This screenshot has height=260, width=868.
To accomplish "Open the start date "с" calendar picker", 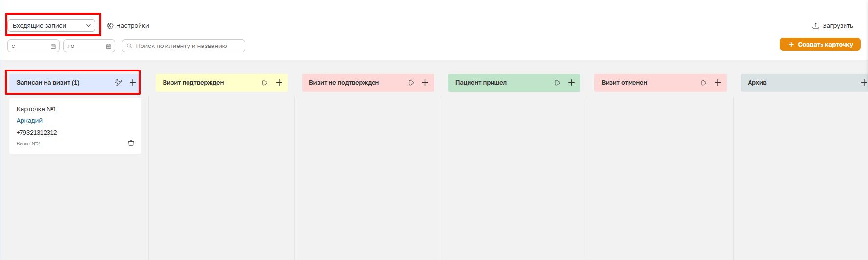I will coord(53,46).
